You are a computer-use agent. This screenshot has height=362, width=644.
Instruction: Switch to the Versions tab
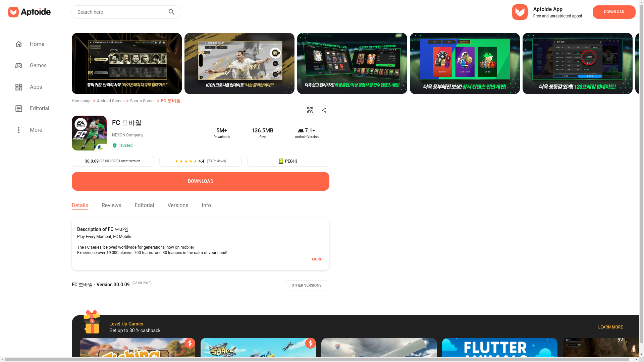tap(178, 205)
